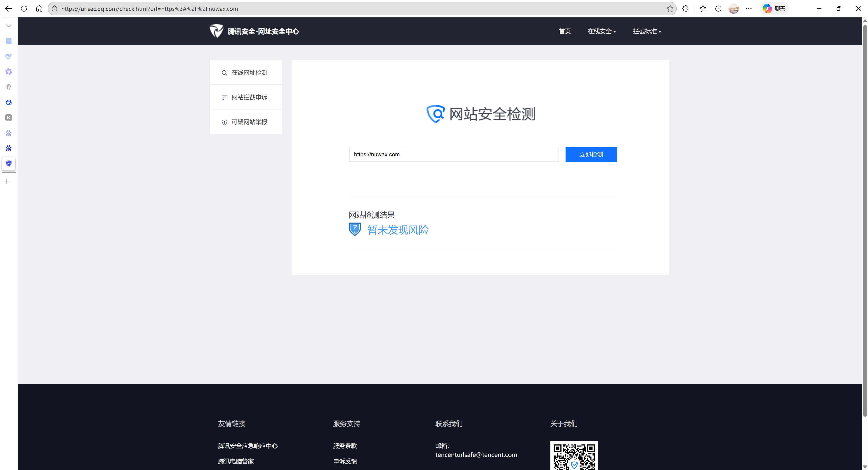Expand 拦截标准 dropdown menu
The height and width of the screenshot is (470, 868).
tap(647, 31)
